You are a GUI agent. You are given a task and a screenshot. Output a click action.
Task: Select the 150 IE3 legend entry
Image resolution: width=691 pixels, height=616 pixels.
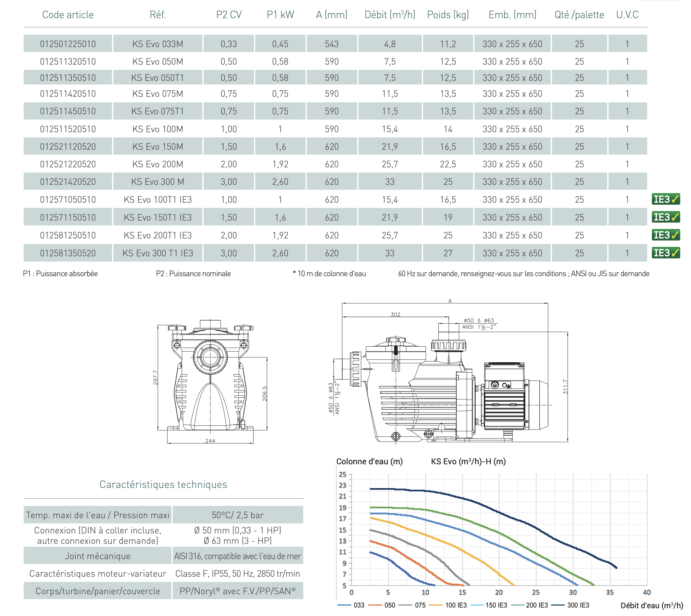[489, 605]
